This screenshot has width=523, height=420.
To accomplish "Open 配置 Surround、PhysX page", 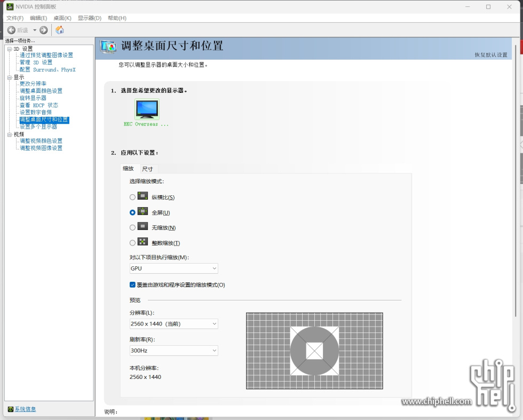I will pos(47,69).
